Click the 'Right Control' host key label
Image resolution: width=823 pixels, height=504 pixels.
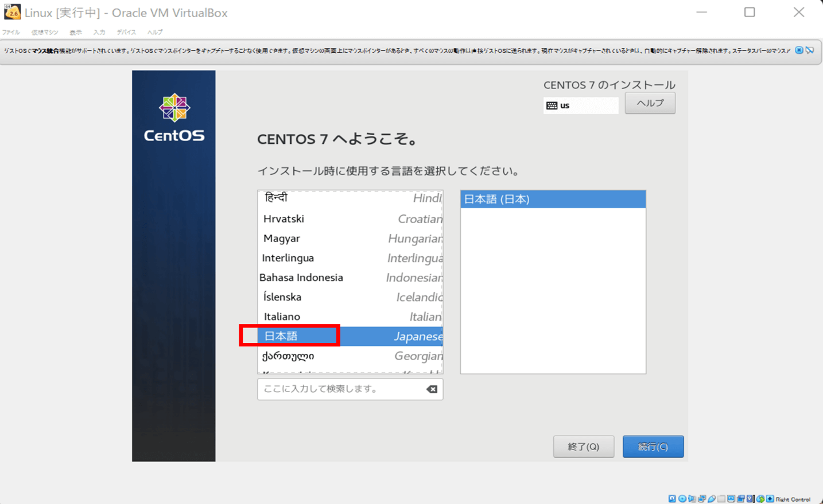click(x=793, y=499)
